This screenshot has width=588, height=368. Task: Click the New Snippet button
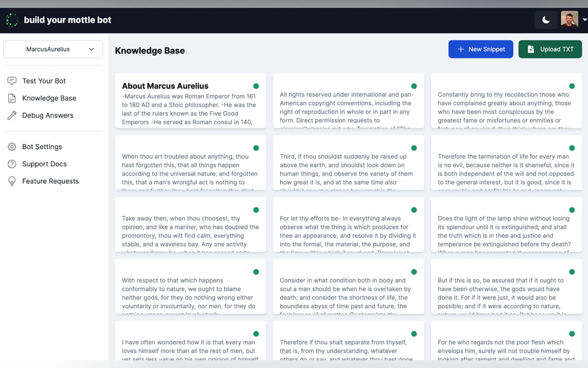point(481,49)
